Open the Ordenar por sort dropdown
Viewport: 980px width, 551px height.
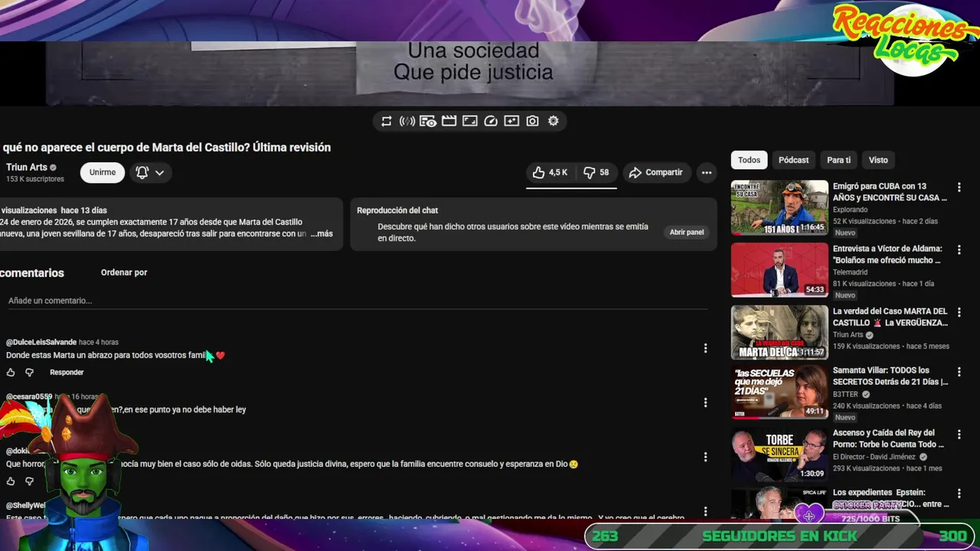tap(124, 272)
